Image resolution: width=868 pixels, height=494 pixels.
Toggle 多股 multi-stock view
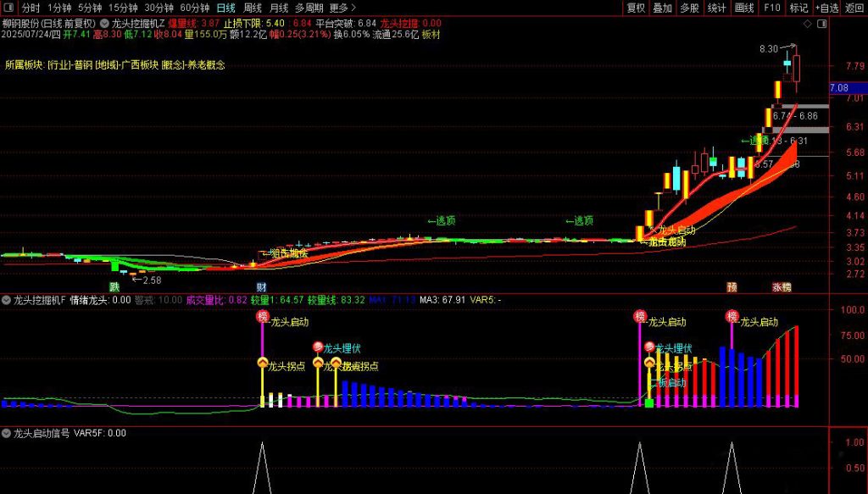point(690,8)
